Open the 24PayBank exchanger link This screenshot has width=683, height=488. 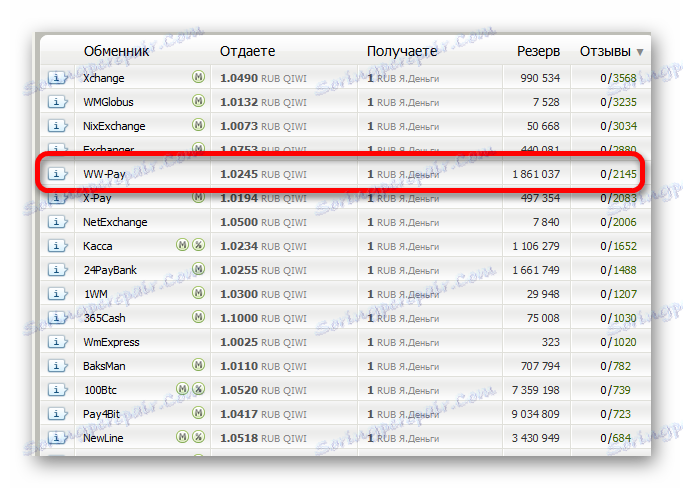click(110, 270)
